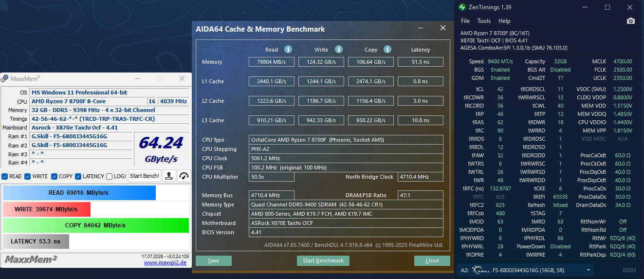Screen dimensions: 644x279
Task: Click the MaxxMem OS MS Windows 11 row
Action: tap(109, 93)
